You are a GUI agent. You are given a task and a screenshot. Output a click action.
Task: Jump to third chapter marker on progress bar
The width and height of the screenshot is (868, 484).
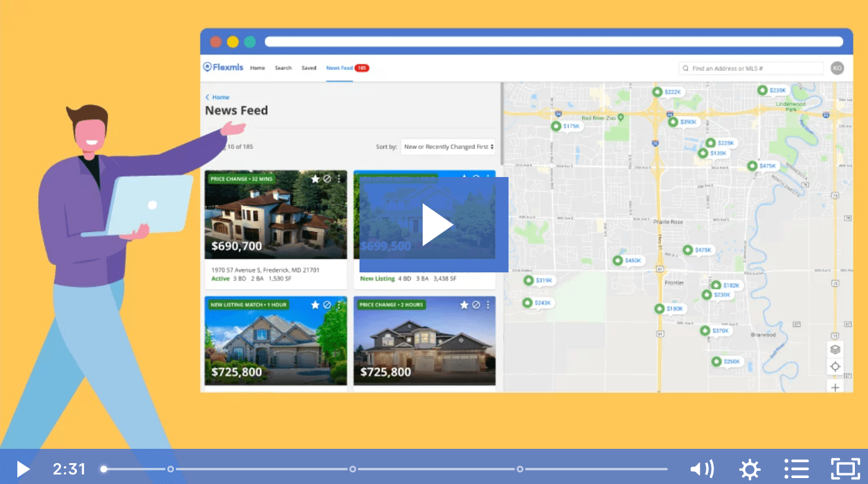(520, 469)
